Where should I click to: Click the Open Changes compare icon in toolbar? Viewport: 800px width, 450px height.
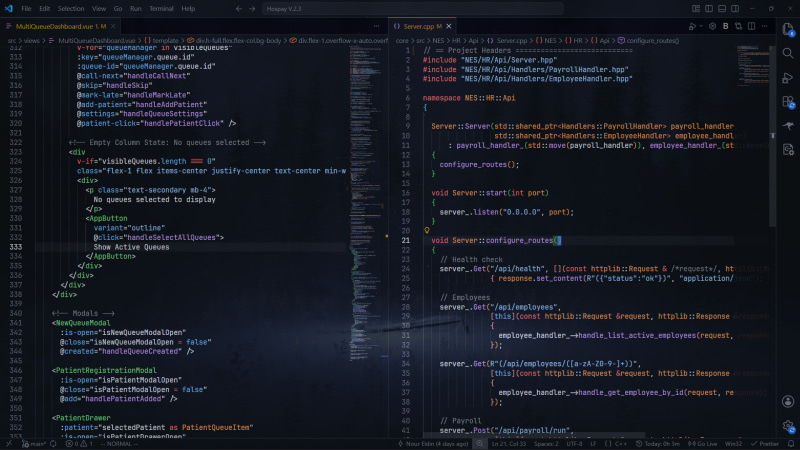tap(738, 27)
